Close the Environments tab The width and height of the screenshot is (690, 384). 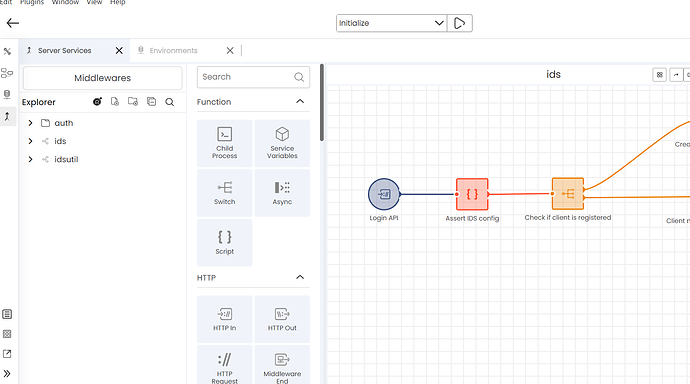point(230,51)
